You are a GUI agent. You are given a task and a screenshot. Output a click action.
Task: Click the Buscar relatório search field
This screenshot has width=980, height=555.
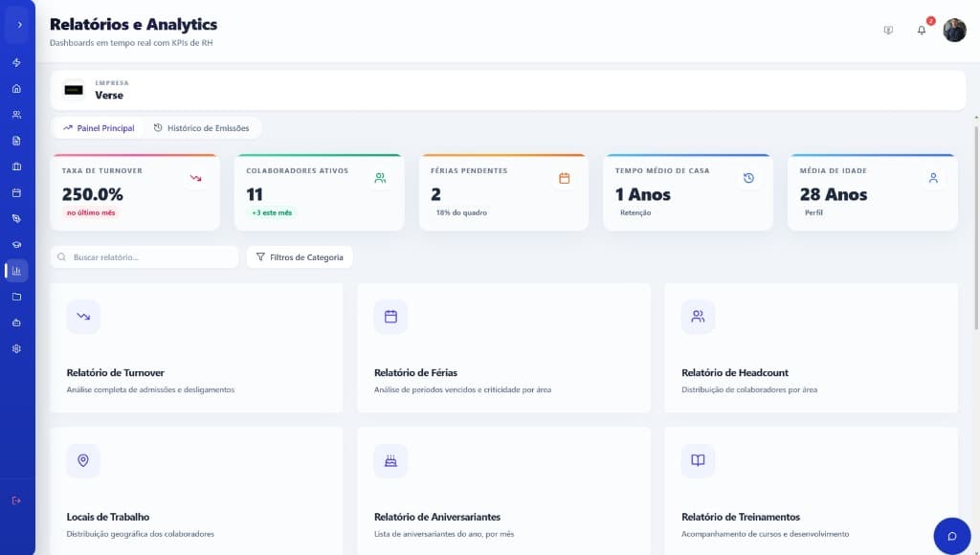pyautogui.click(x=144, y=256)
